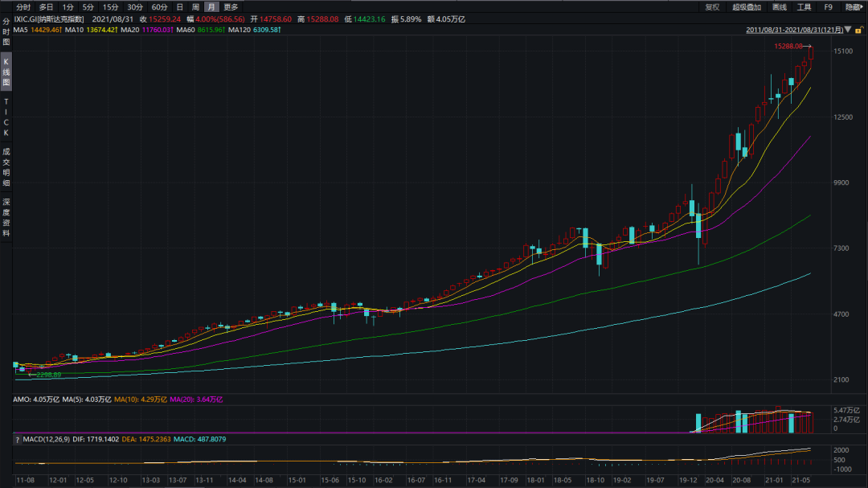This screenshot has width=868, height=488.
Task: Select the 月 monthly K-line period
Action: pos(211,7)
